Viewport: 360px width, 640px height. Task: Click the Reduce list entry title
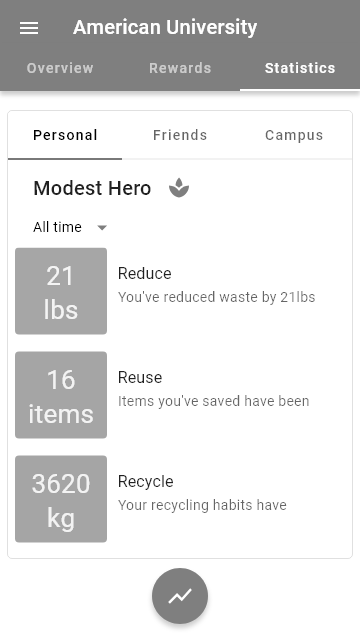(144, 273)
